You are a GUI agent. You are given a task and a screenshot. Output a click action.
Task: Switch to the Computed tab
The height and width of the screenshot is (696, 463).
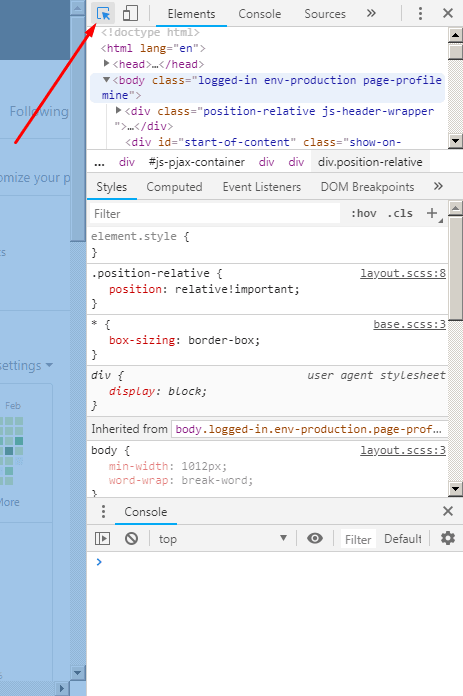click(x=174, y=187)
